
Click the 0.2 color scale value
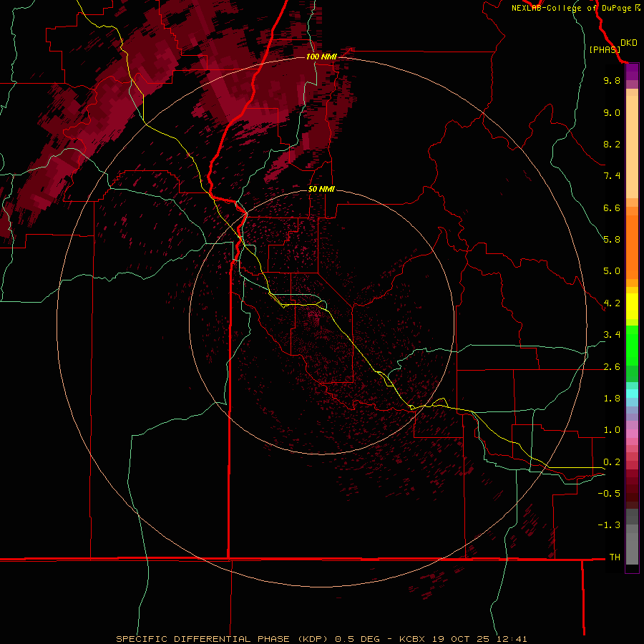tap(612, 462)
